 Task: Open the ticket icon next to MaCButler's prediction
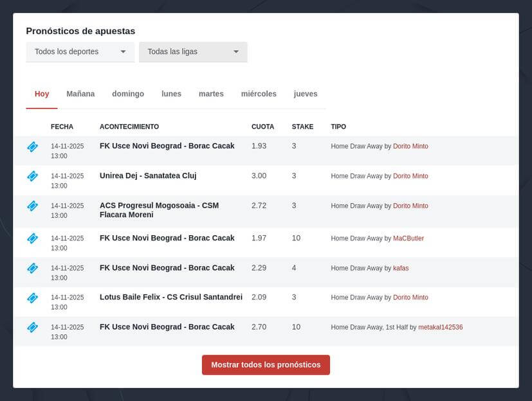tap(32, 238)
